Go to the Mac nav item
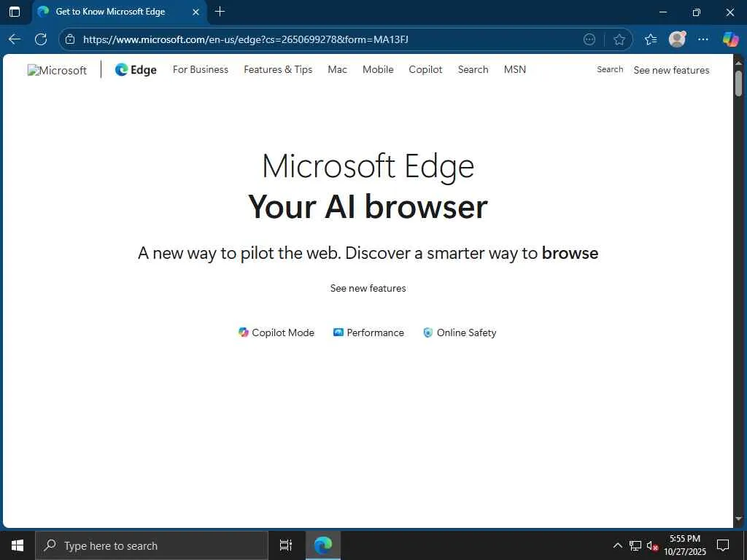 point(337,69)
